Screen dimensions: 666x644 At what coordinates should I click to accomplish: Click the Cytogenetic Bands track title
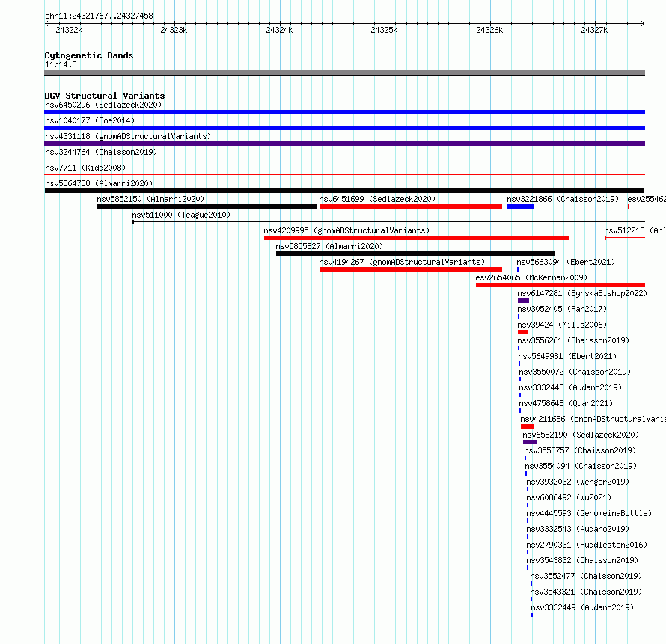89,55
